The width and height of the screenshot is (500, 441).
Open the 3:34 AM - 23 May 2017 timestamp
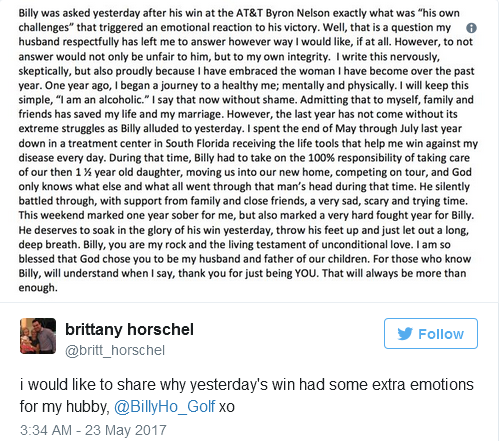[93, 430]
